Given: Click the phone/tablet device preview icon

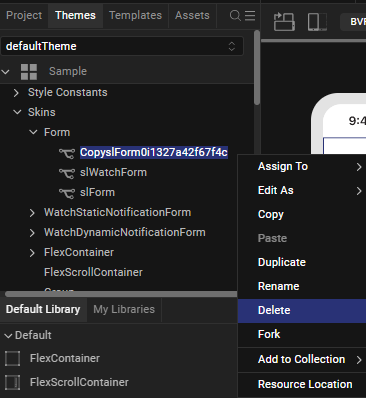Looking at the screenshot, I should click(x=317, y=22).
